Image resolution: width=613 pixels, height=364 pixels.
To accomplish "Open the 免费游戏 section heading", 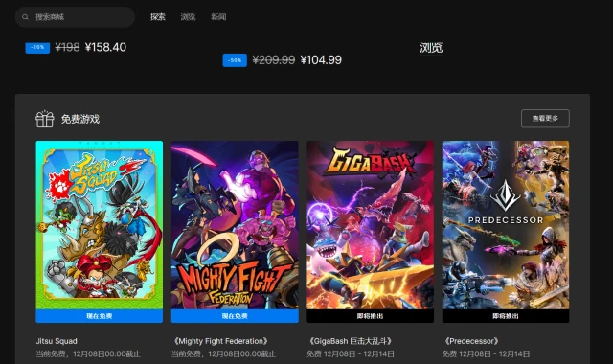I will click(80, 119).
